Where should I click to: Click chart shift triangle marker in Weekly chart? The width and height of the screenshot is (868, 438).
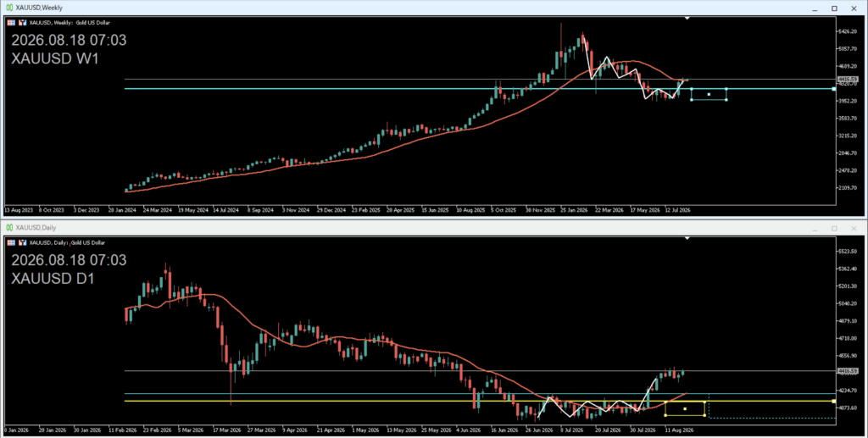coord(687,19)
